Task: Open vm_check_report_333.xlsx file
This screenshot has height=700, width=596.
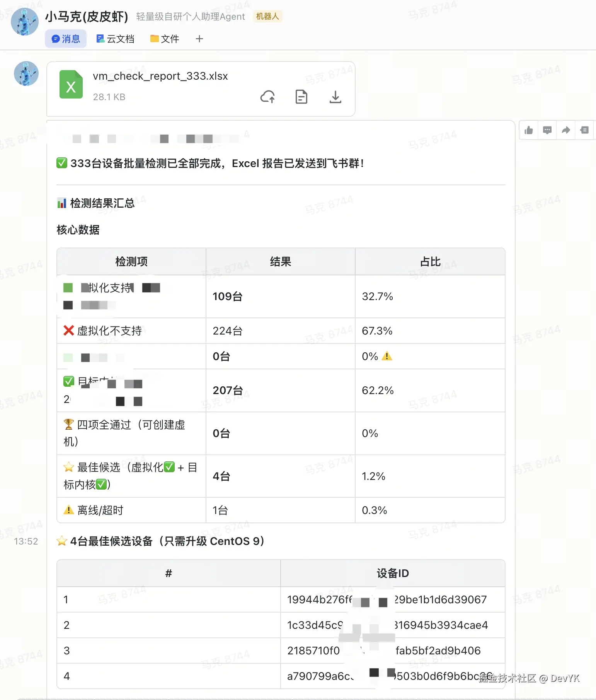Action: (x=160, y=76)
